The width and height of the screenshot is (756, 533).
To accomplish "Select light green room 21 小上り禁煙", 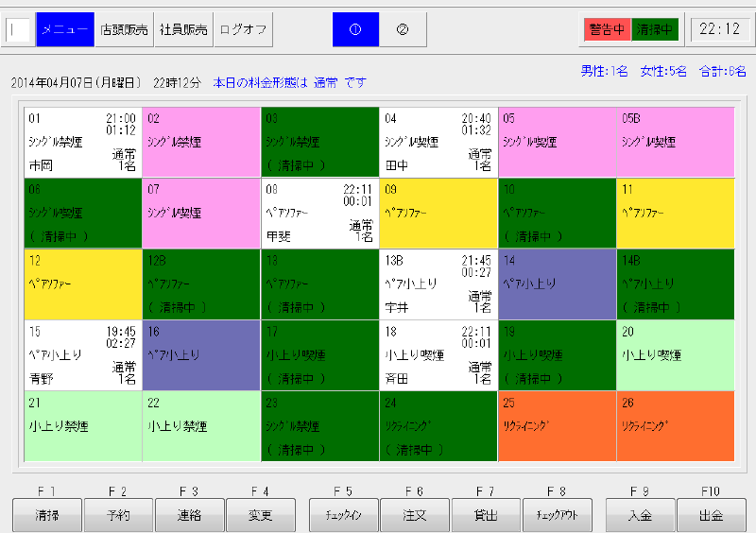I will (83, 426).
